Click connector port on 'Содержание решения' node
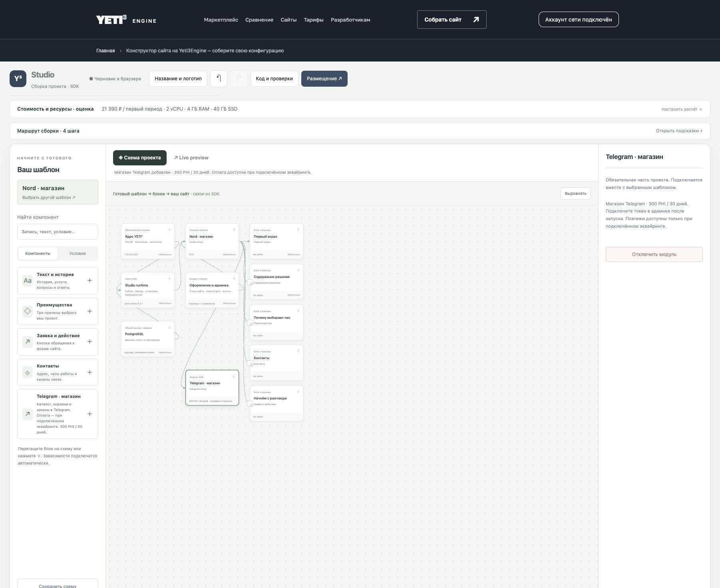720x588 pixels. point(250,282)
